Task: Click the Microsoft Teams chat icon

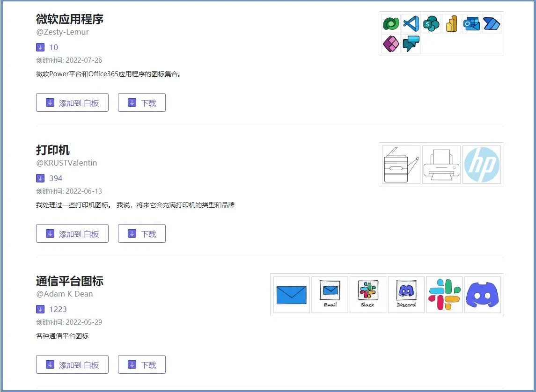Action: click(x=411, y=44)
